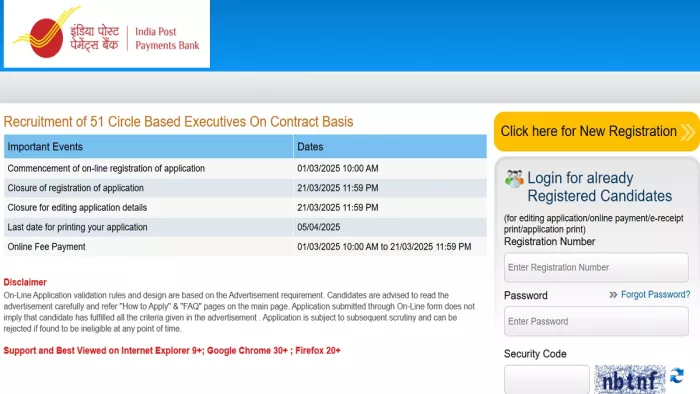Click the Security Code text box
700x394 pixels.
coord(546,379)
